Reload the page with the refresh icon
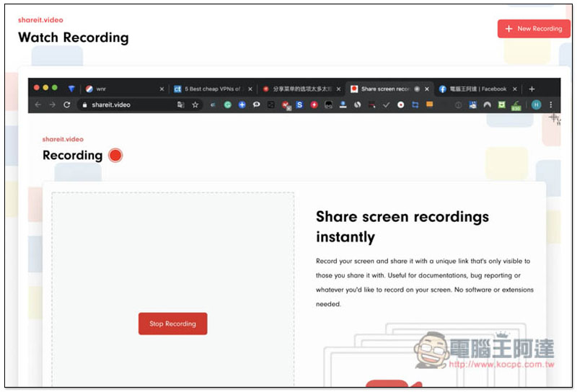The image size is (577, 392). (x=66, y=104)
